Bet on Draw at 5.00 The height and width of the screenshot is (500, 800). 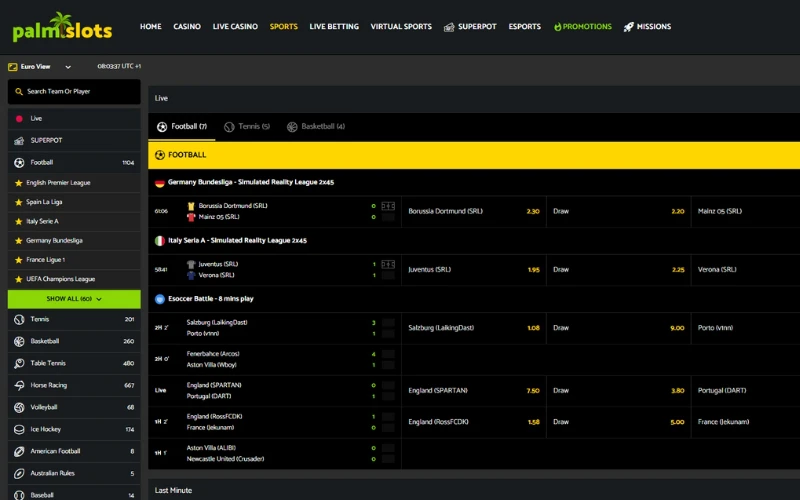(x=618, y=422)
